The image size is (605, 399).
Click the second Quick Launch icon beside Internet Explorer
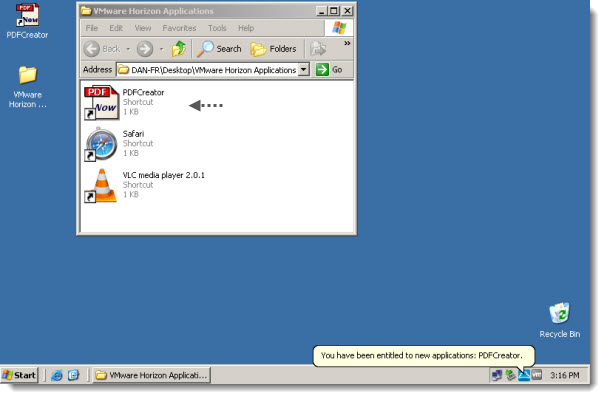click(x=73, y=375)
